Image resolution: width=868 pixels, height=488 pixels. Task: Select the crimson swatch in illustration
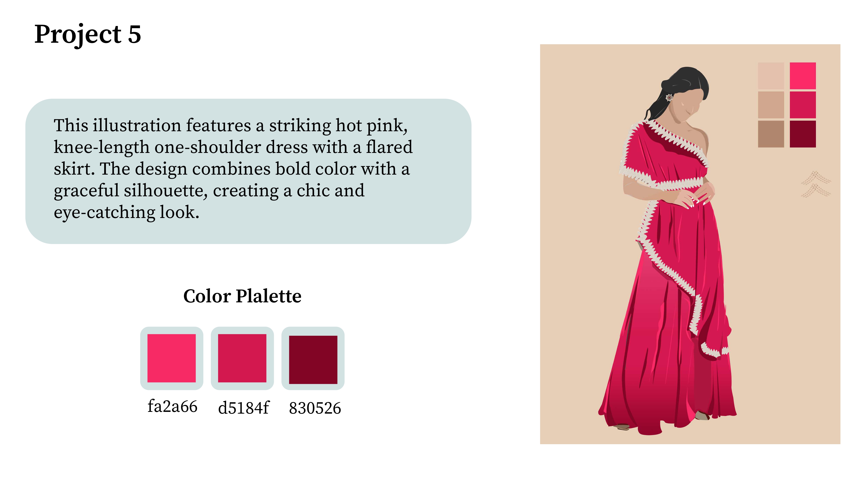(802, 105)
